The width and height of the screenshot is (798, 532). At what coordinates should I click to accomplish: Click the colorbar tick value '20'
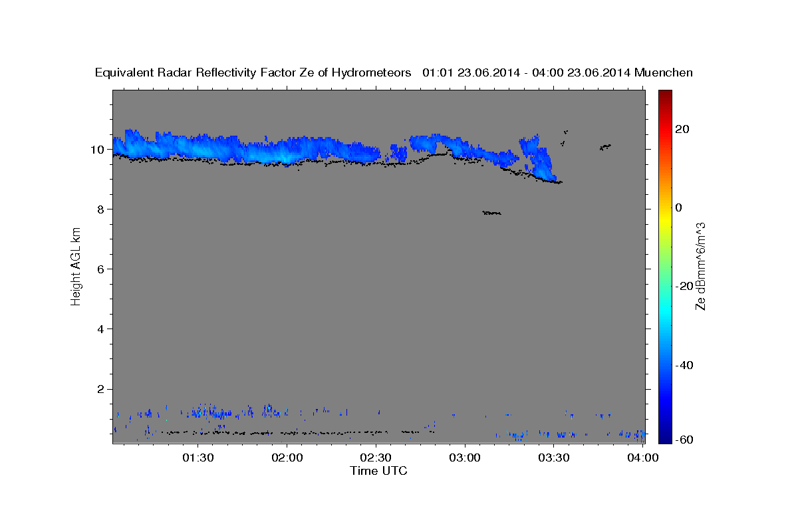(682, 129)
